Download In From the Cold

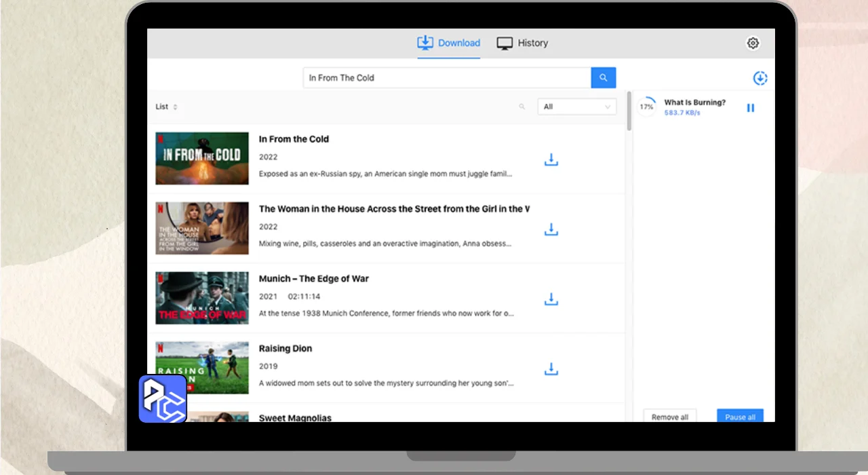pyautogui.click(x=551, y=160)
